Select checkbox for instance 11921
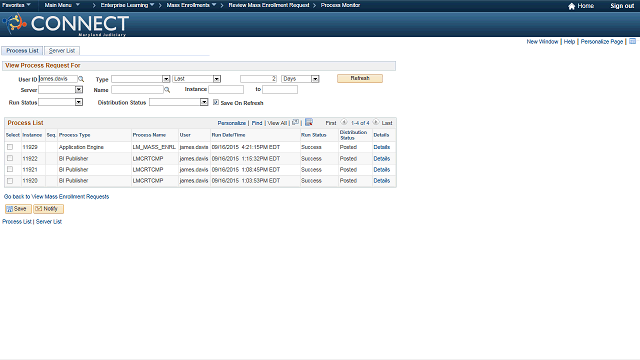 [10, 169]
